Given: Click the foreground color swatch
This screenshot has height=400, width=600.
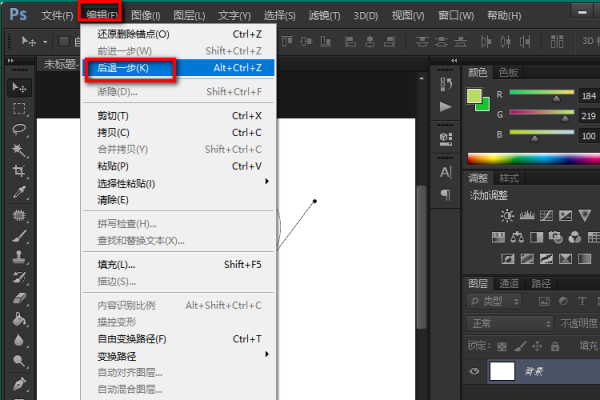Looking at the screenshot, I should [x=474, y=96].
